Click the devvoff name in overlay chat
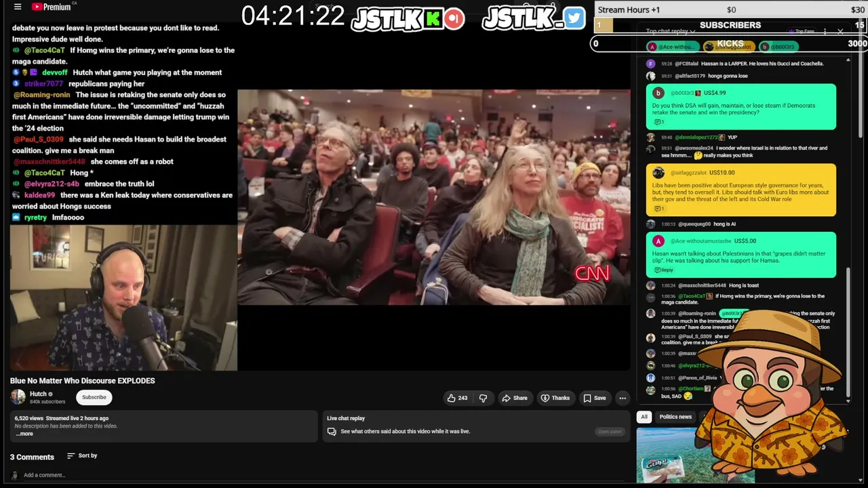Image resolution: width=868 pixels, height=488 pixels. (x=55, y=73)
